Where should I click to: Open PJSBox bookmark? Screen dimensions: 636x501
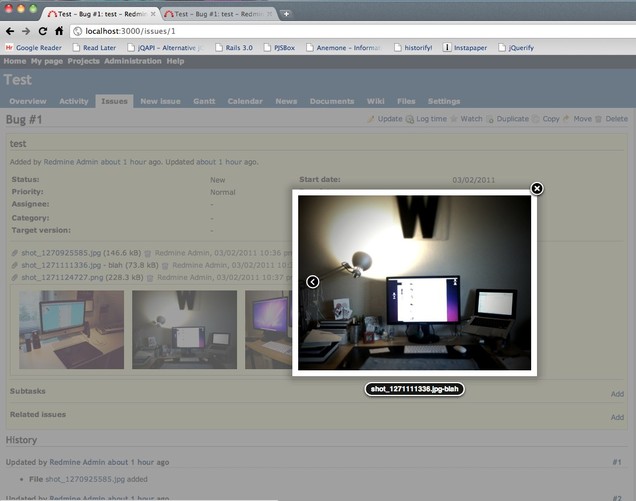click(x=279, y=48)
